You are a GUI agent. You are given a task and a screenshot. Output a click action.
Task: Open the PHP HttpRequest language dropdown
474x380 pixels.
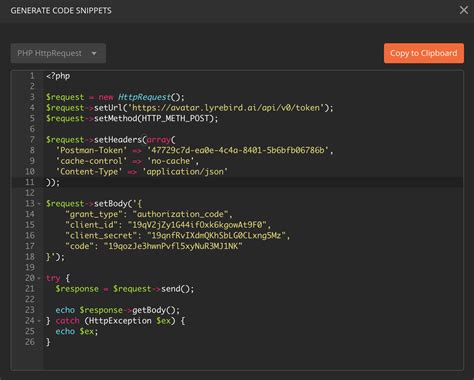[x=58, y=53]
